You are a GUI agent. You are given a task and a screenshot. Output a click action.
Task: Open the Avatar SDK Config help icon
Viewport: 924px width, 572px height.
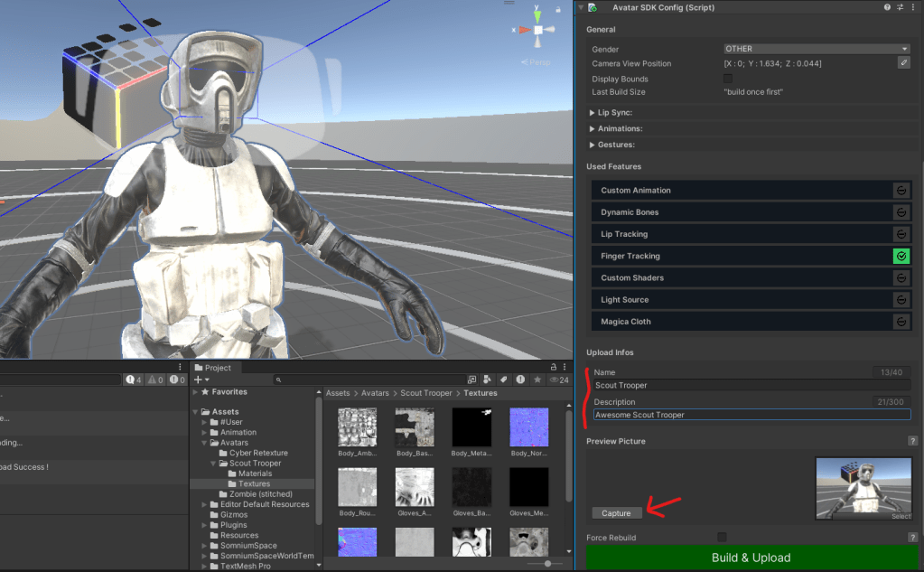[887, 7]
